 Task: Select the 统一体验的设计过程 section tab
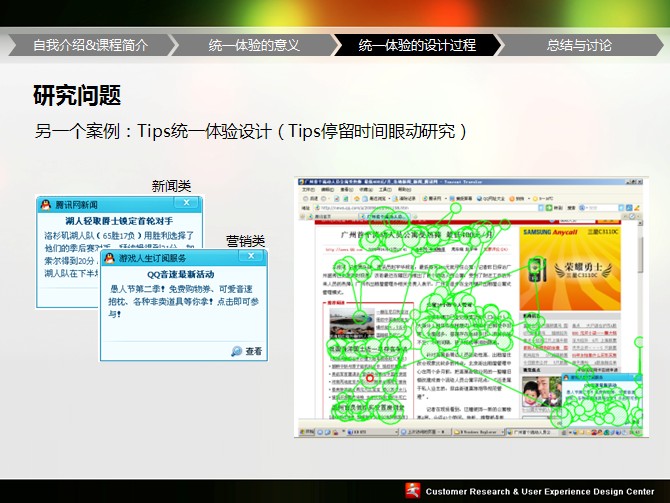click(417, 45)
